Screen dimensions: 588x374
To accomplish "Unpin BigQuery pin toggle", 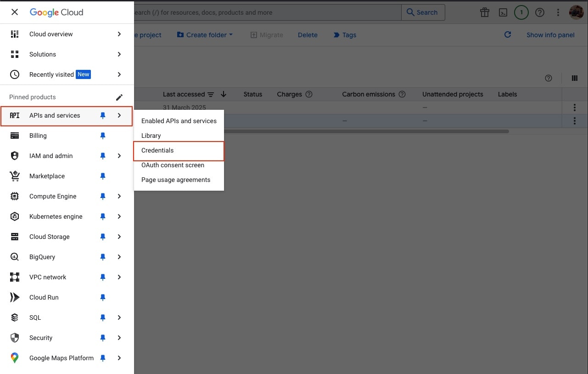I will click(x=103, y=257).
